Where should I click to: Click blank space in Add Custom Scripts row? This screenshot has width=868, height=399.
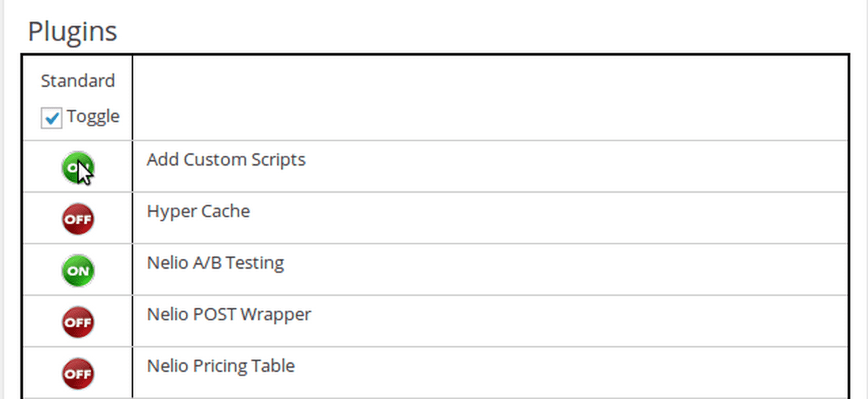pos(577,167)
